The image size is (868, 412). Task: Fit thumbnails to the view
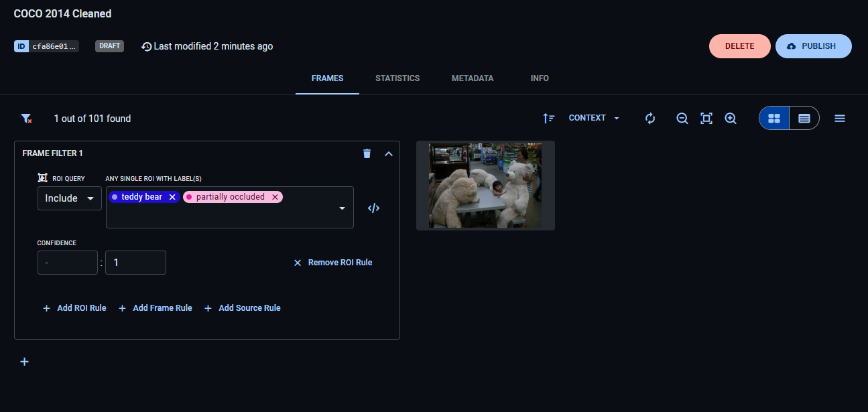pyautogui.click(x=706, y=119)
